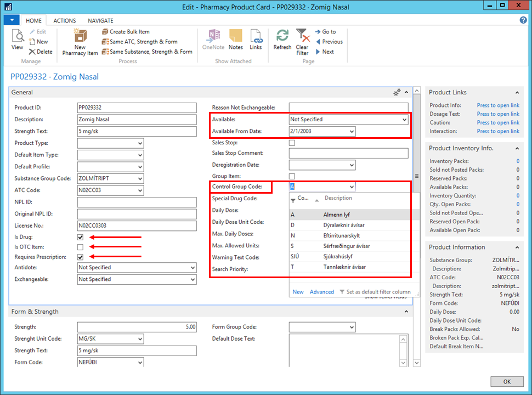Click the View icon in Manage

point(18,37)
